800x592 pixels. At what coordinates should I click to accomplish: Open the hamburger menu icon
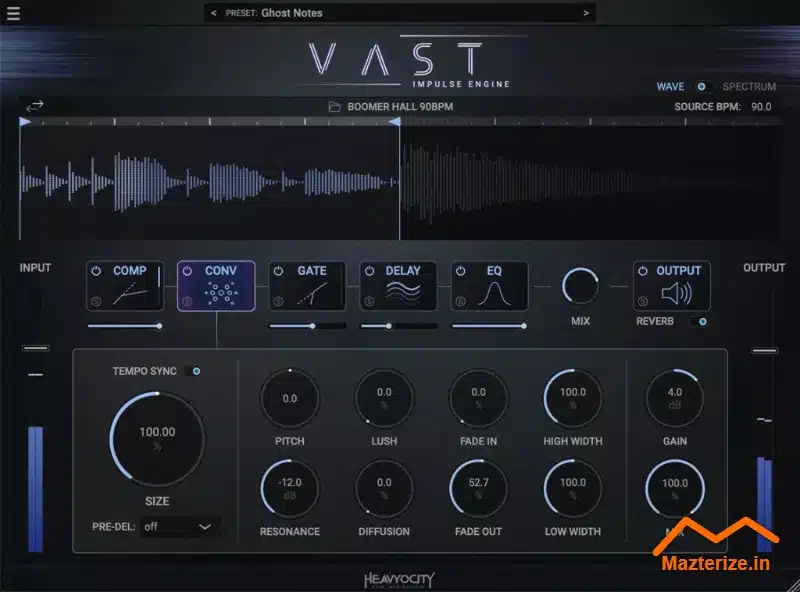point(14,13)
